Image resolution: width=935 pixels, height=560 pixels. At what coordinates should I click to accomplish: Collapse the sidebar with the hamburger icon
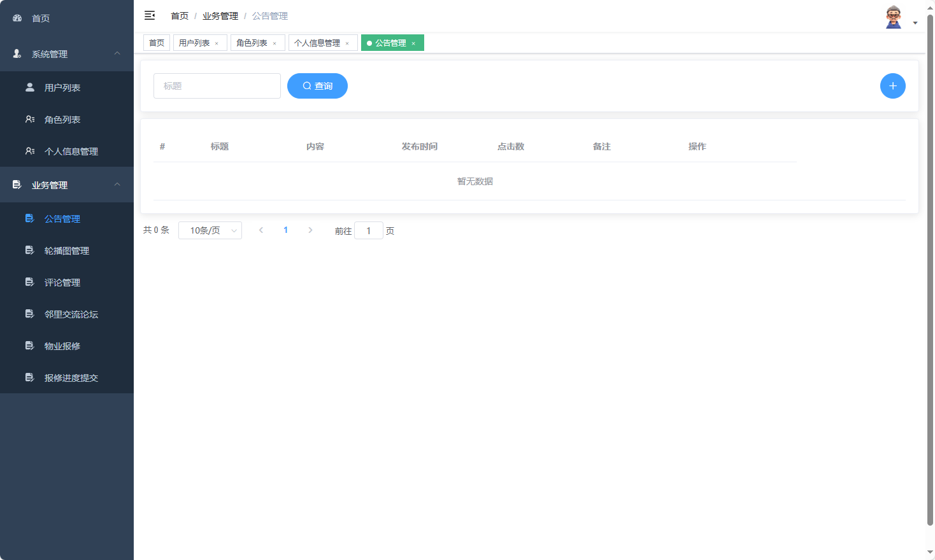pos(149,15)
